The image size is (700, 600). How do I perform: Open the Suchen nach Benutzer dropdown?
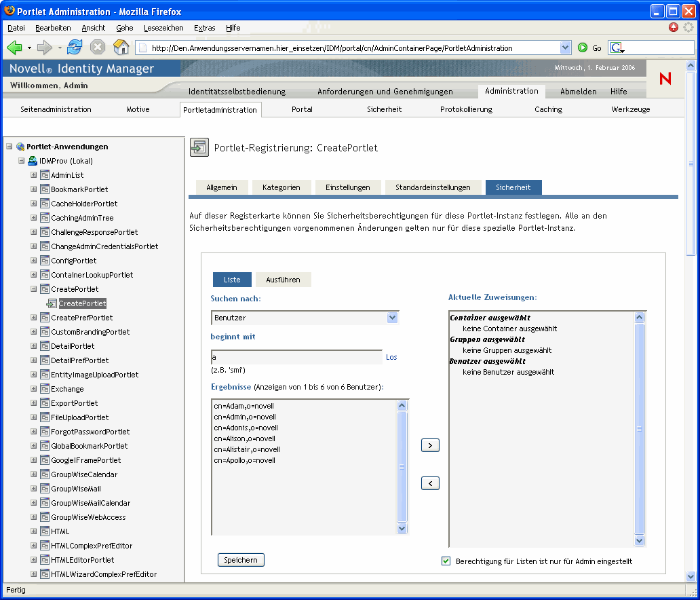(x=392, y=318)
